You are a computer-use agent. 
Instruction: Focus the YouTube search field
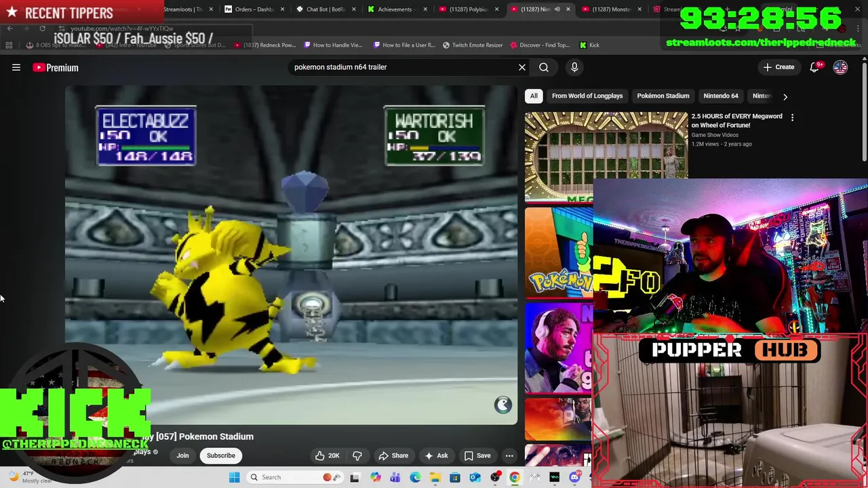403,67
